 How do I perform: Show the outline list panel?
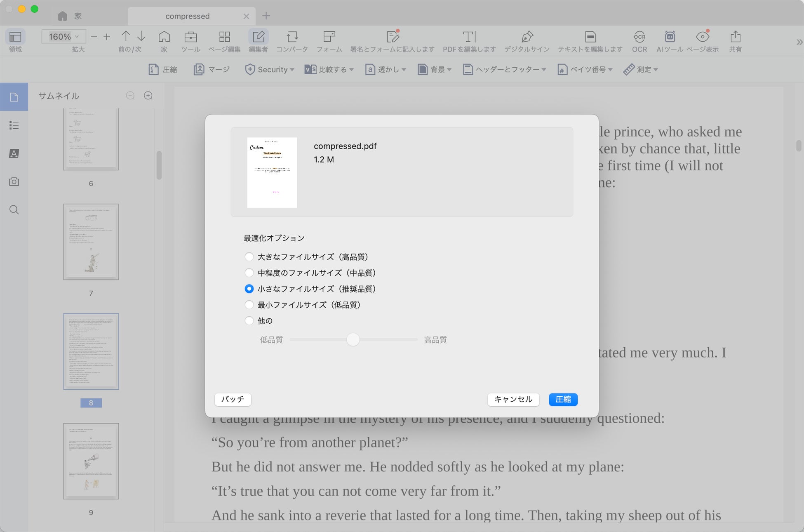click(14, 125)
